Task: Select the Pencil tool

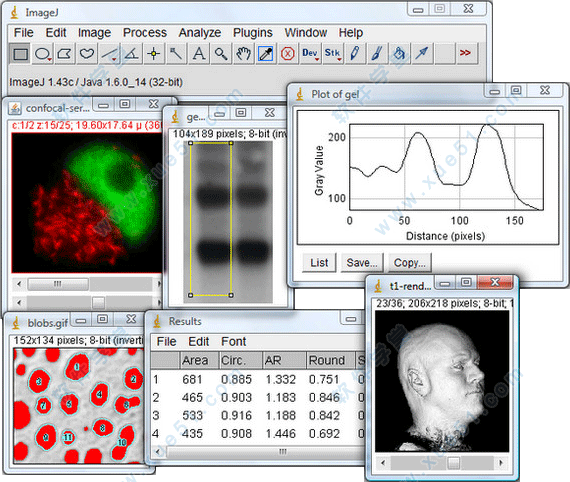Action: pos(355,54)
